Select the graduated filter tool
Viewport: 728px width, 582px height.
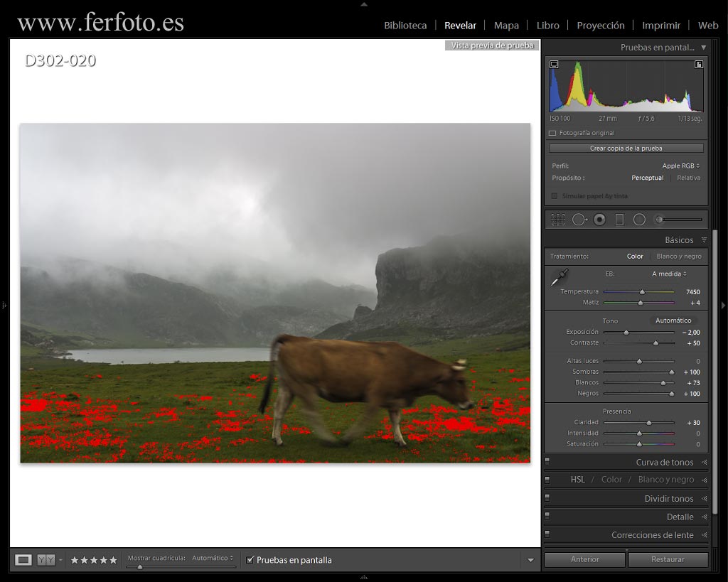[619, 220]
